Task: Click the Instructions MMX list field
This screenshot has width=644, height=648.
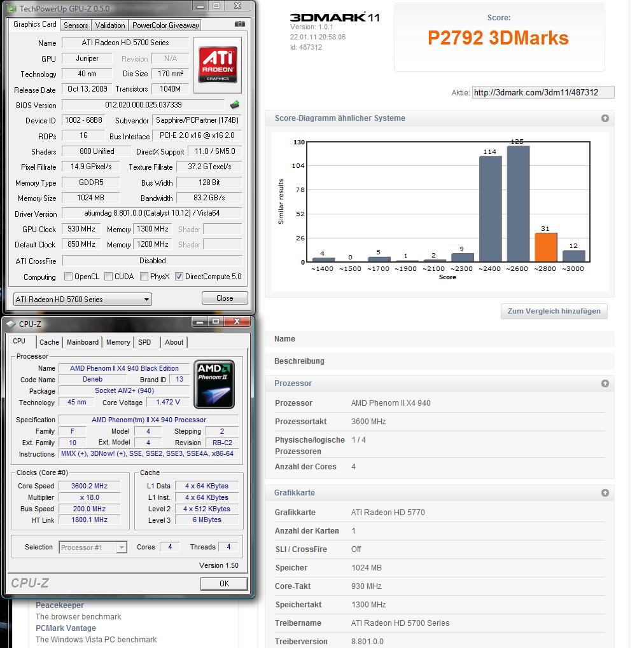Action: coord(148,454)
